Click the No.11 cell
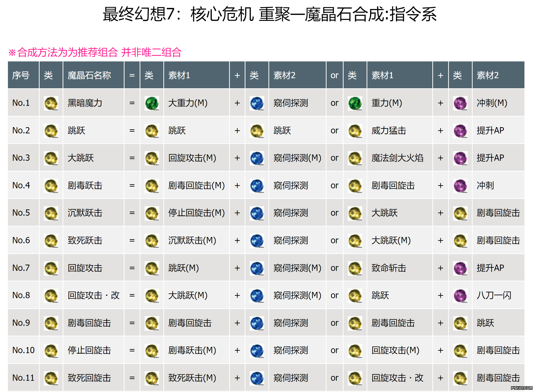This screenshot has width=535, height=392. point(24,377)
